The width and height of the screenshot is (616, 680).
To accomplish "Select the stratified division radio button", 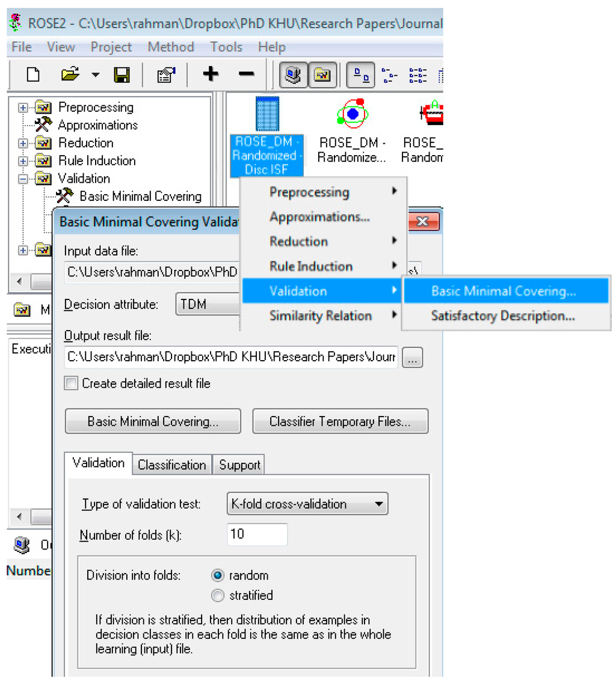I will pyautogui.click(x=218, y=595).
